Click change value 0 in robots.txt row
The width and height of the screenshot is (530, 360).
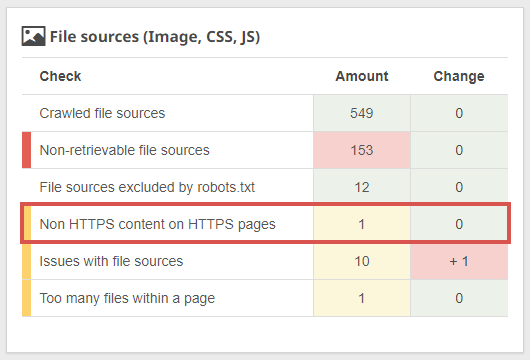coord(459,187)
